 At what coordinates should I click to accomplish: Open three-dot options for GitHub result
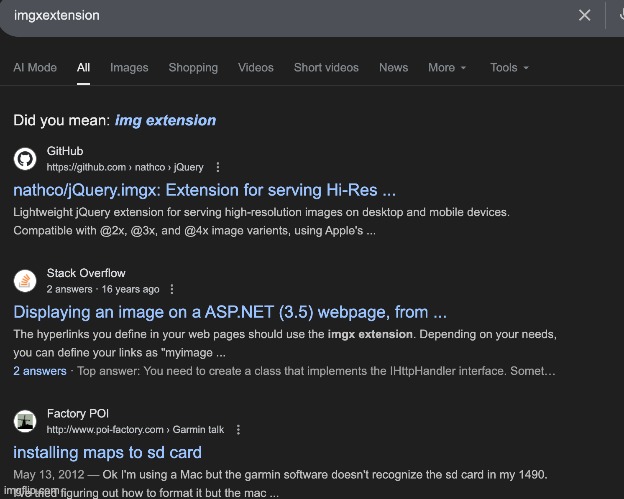tap(218, 167)
